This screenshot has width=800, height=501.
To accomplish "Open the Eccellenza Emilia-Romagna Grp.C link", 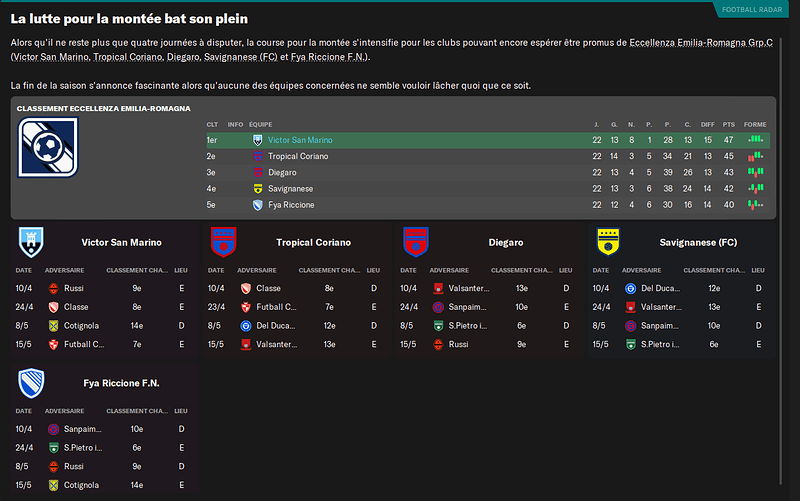I will [701, 43].
